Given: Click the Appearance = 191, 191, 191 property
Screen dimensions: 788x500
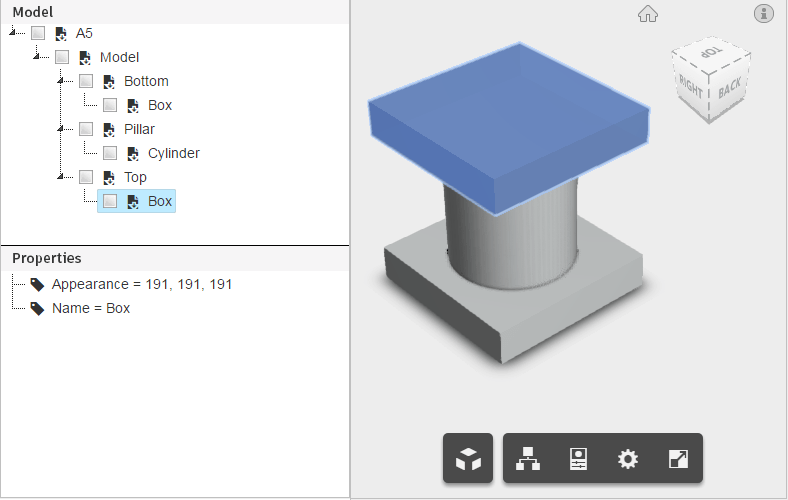Looking at the screenshot, I should point(142,284).
